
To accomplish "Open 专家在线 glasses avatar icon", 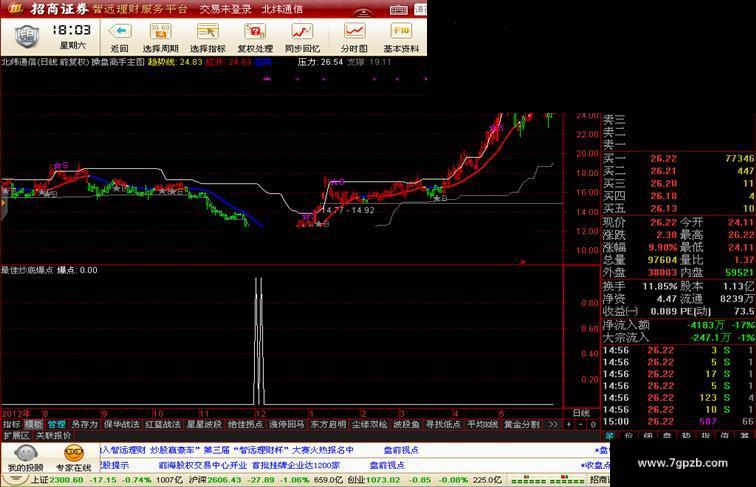I will click(74, 454).
